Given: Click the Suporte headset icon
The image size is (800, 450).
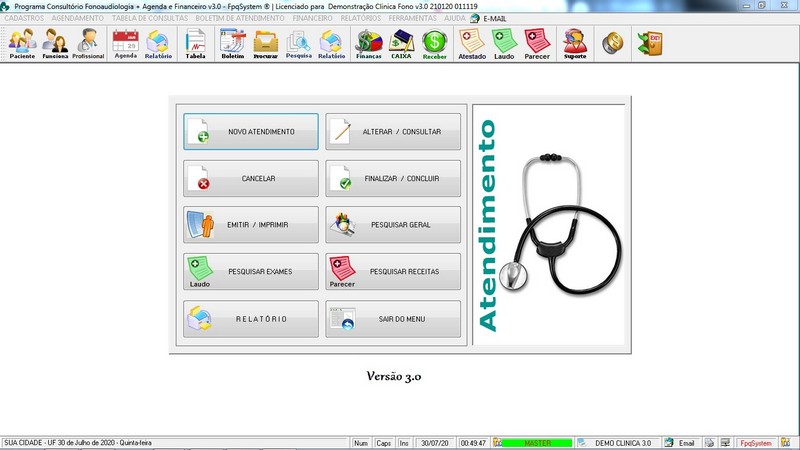Looking at the screenshot, I should click(575, 44).
